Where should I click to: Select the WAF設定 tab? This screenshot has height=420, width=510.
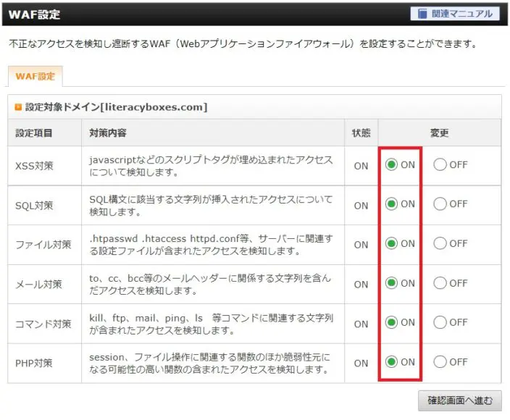click(x=35, y=76)
